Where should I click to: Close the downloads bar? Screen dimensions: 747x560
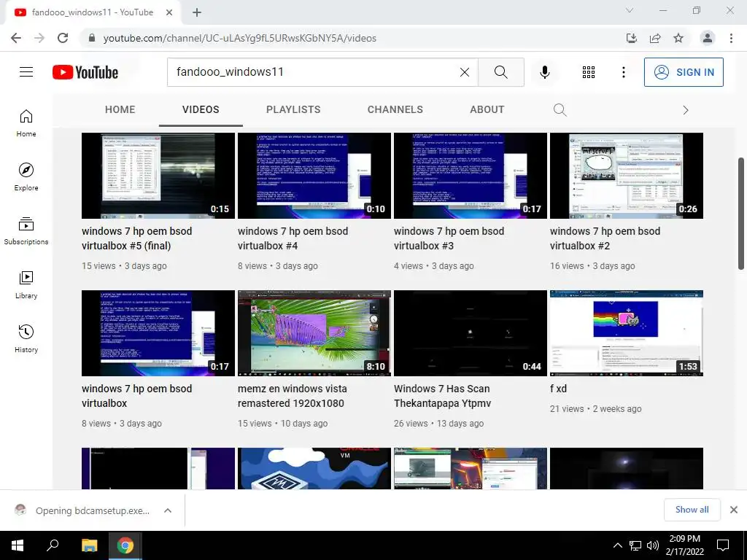[734, 510]
